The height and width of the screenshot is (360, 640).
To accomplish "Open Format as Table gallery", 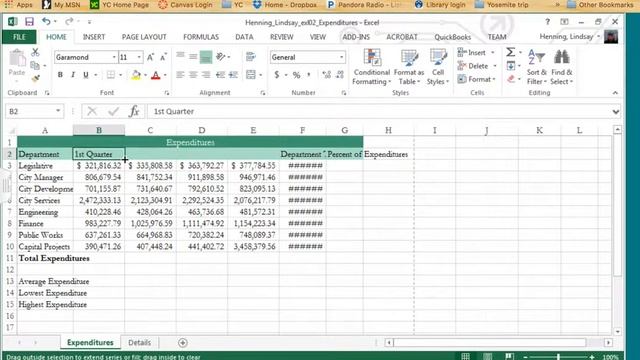I will (x=409, y=67).
